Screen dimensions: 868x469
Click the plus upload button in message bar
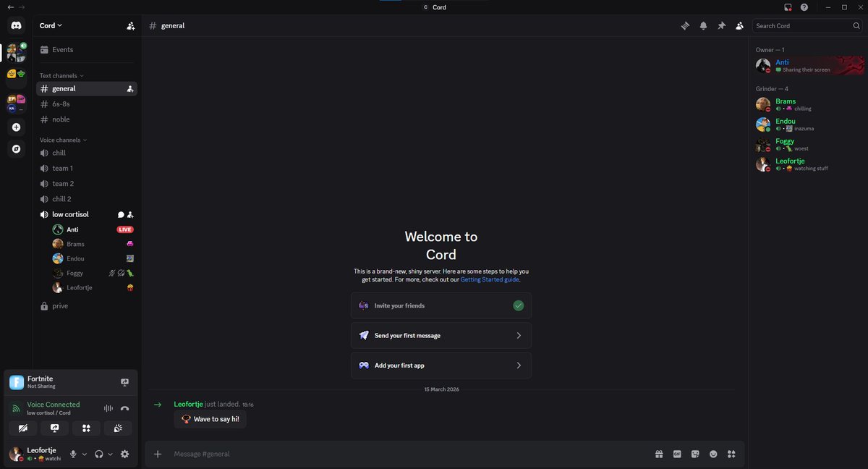tap(158, 454)
